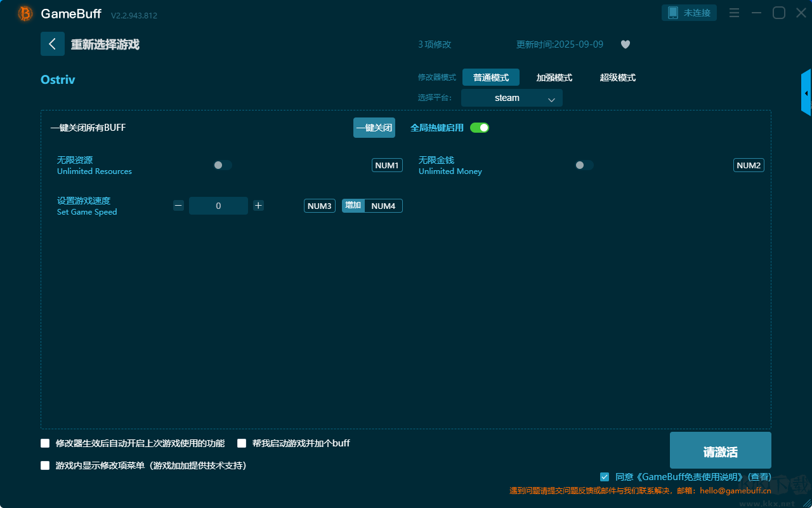Increase game speed with plus button
Screen dimensions: 812x508
pyautogui.click(x=258, y=206)
